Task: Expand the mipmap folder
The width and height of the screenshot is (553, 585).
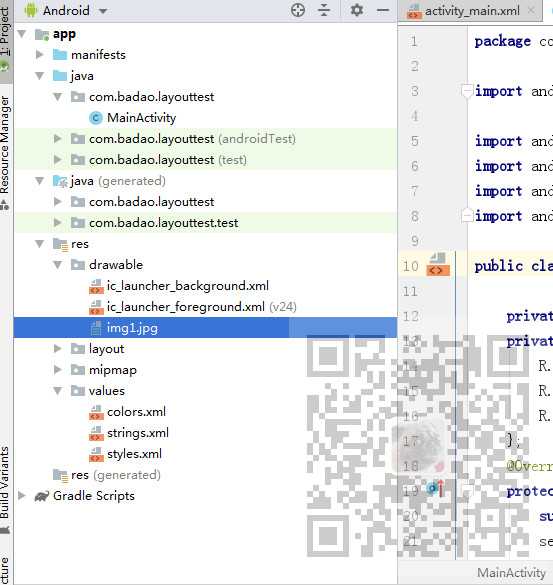Action: pos(57,370)
